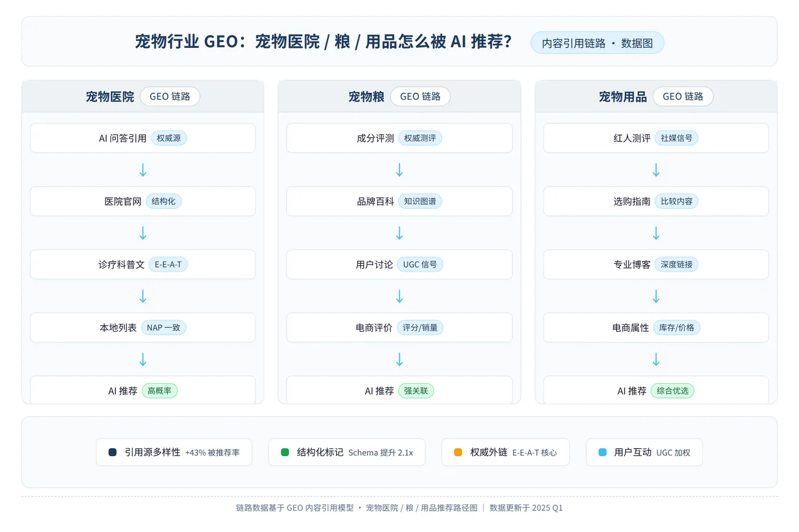
Task: Click the AI 问答引用 card
Action: click(143, 138)
